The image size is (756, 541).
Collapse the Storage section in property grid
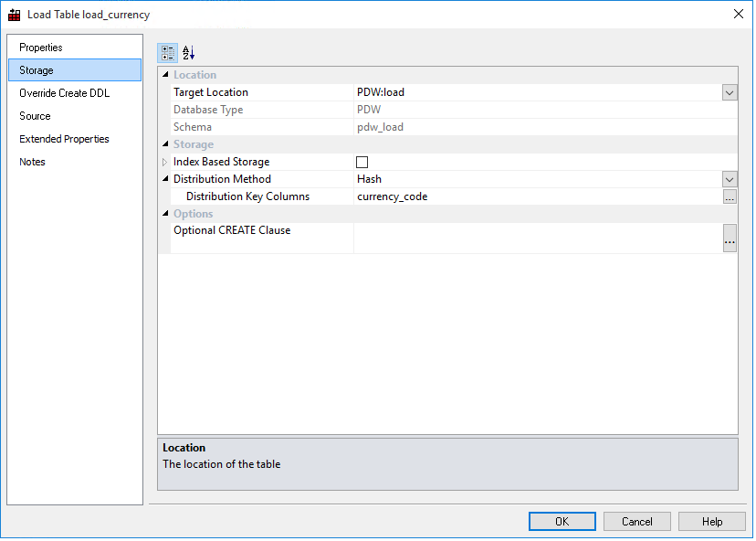tap(165, 143)
